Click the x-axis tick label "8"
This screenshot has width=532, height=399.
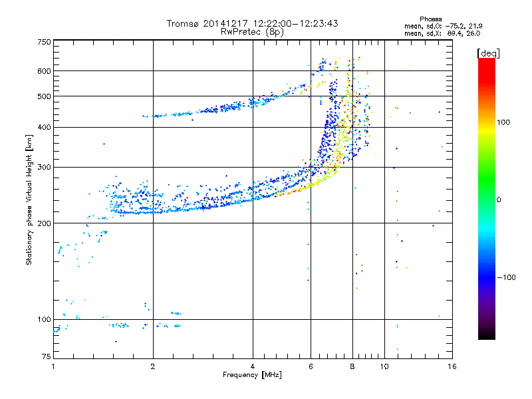(x=352, y=366)
